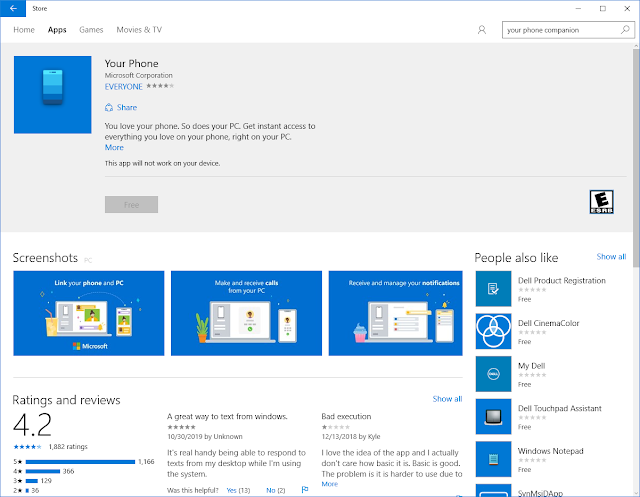Expand description with the More link

(114, 147)
